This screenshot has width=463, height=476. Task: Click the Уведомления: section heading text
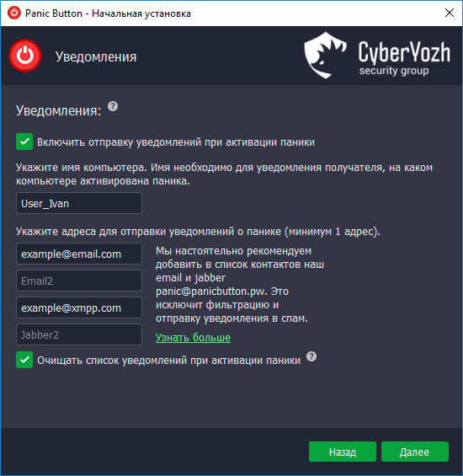coord(58,110)
